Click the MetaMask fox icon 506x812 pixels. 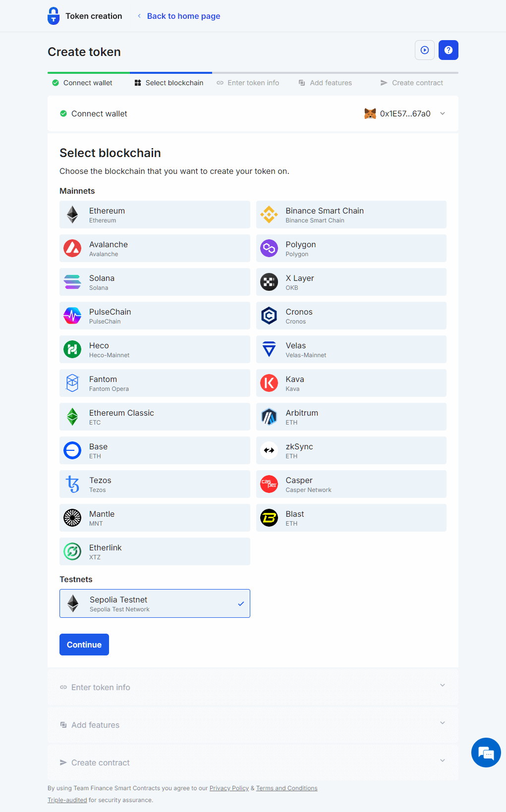pyautogui.click(x=370, y=113)
